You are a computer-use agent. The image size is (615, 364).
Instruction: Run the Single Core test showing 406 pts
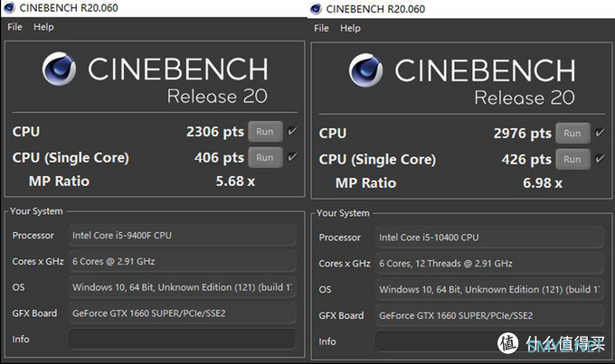[x=265, y=157]
